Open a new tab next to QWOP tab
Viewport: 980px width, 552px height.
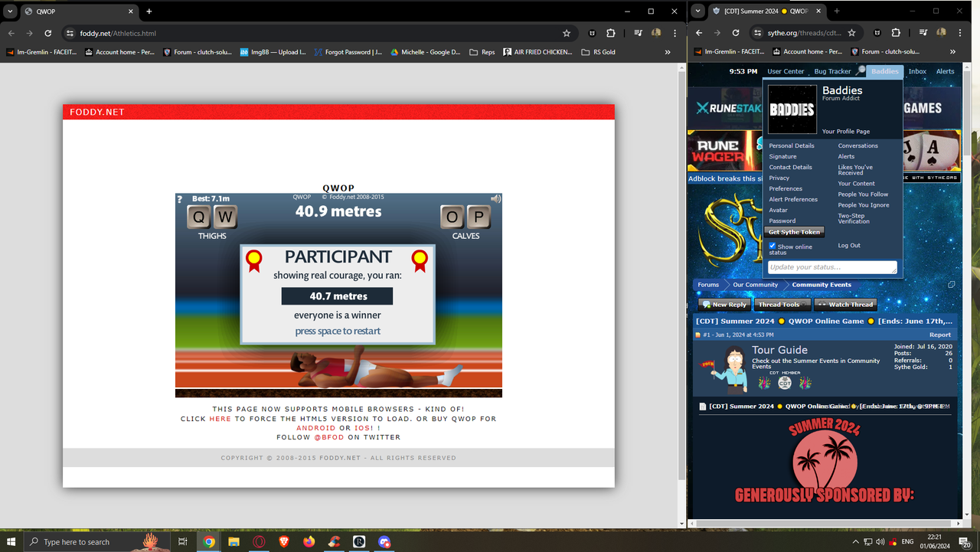point(149,11)
